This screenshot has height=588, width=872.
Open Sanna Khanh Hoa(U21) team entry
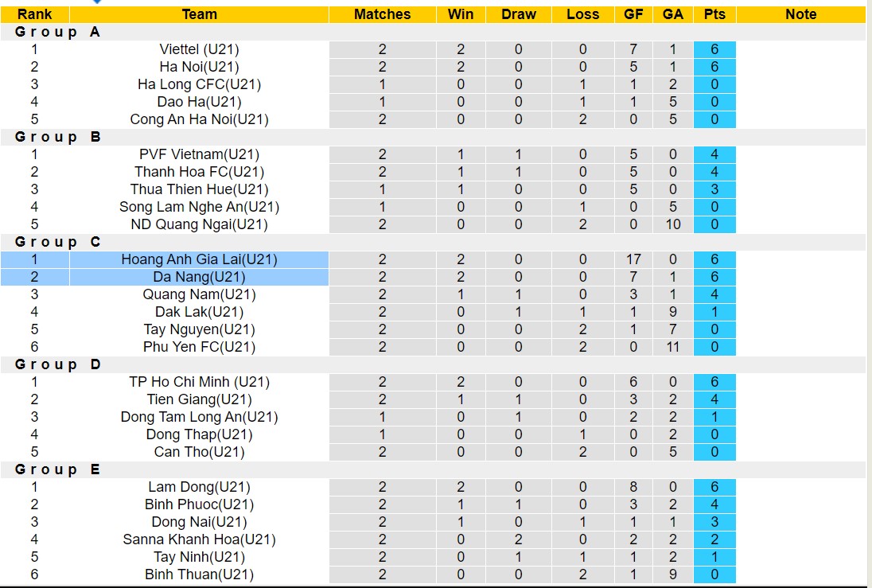tap(199, 539)
